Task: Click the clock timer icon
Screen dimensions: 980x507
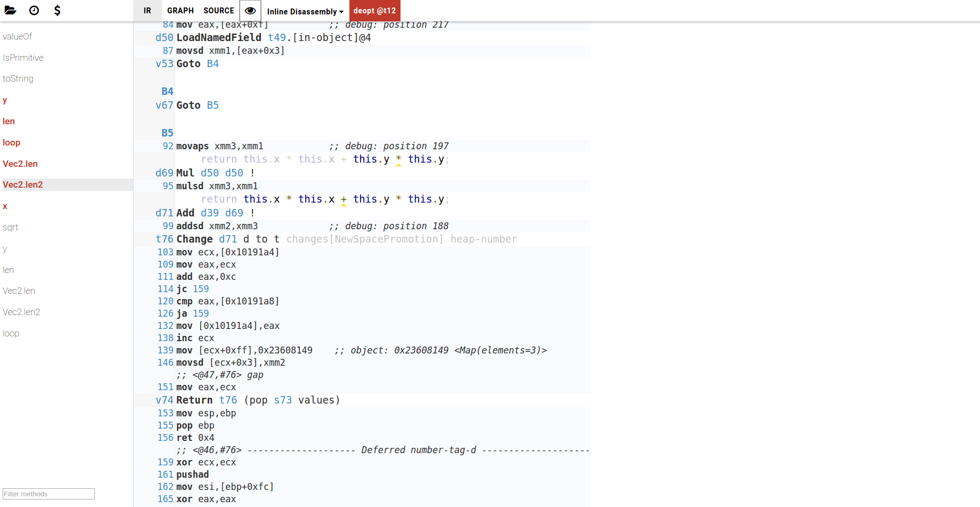Action: (x=34, y=10)
